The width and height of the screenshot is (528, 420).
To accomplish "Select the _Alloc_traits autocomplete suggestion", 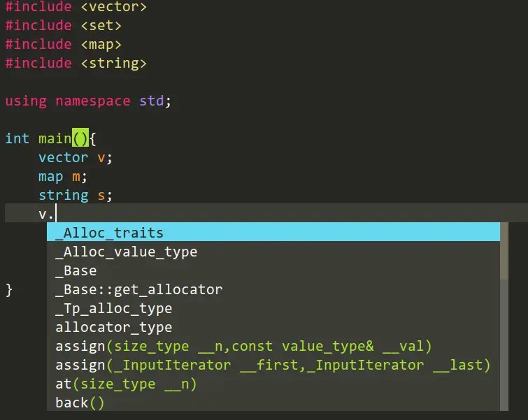I will [273, 232].
